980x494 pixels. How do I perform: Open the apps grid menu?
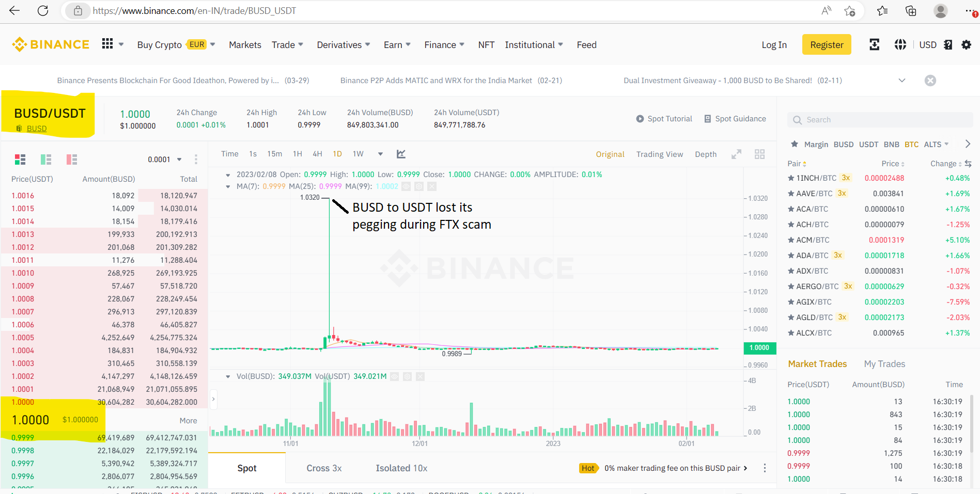[x=107, y=44]
